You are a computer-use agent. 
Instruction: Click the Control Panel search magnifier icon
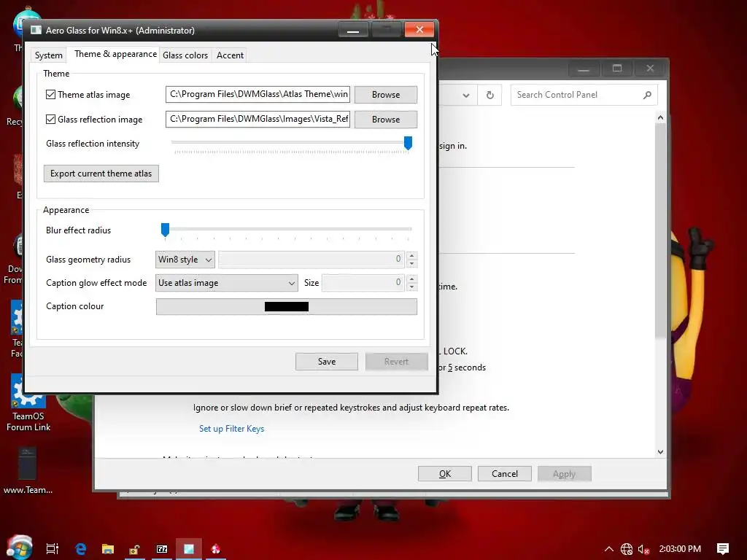click(x=647, y=95)
